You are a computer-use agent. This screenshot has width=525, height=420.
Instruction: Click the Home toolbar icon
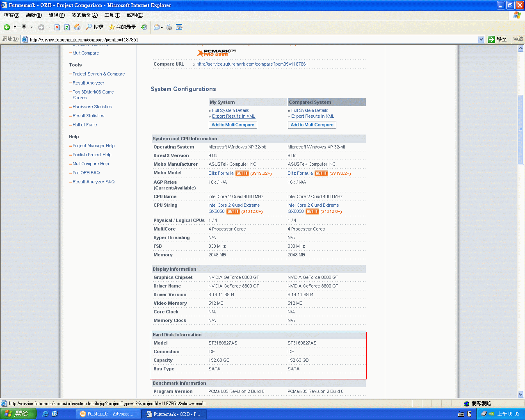coord(77,27)
